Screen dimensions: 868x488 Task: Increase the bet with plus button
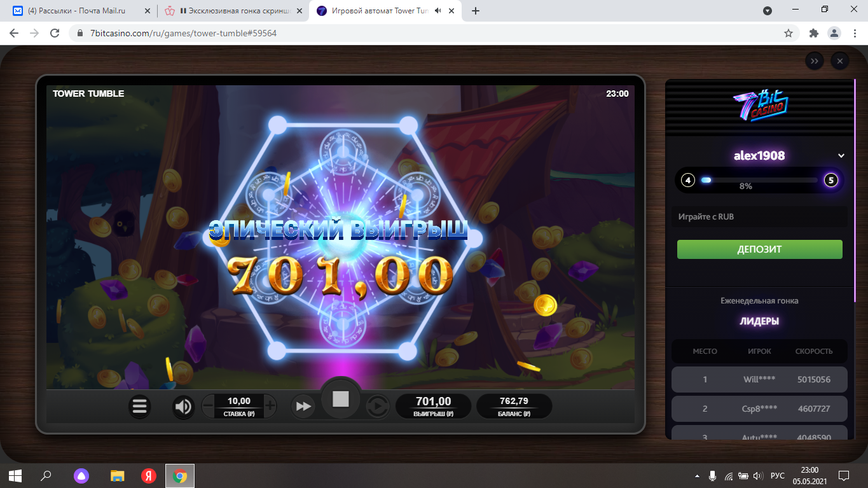coord(270,405)
